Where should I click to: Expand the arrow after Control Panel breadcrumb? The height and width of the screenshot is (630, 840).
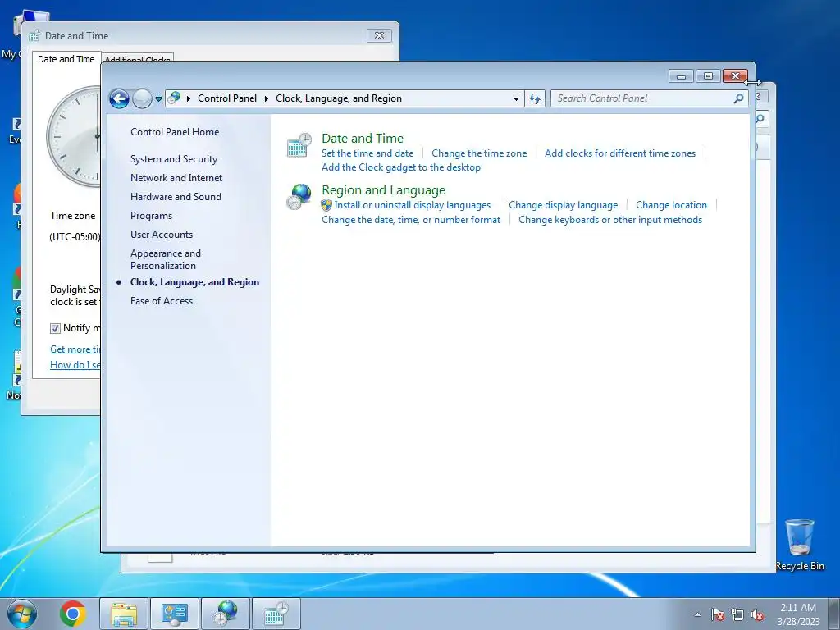coord(267,98)
